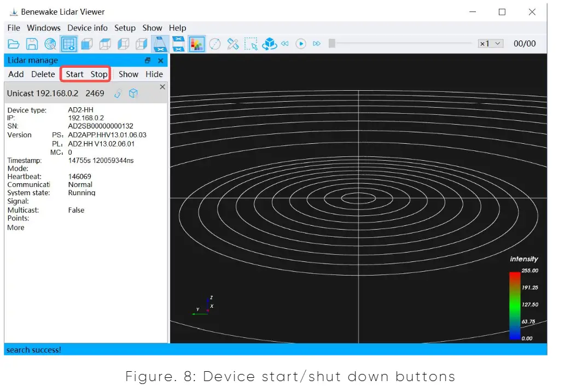Image resolution: width=588 pixels, height=386 pixels.
Task: Select the fully blue cube view icon
Action: 87,44
